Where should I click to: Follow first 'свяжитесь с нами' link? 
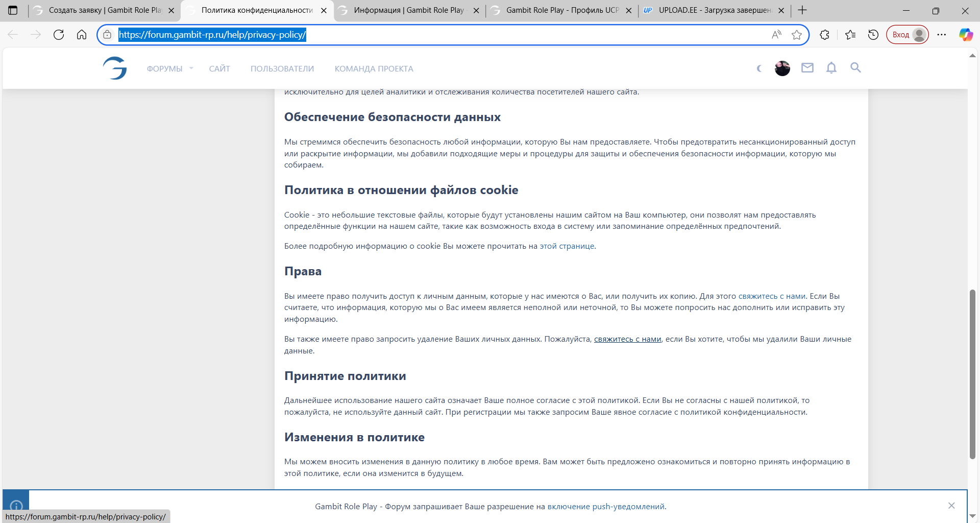tap(772, 296)
